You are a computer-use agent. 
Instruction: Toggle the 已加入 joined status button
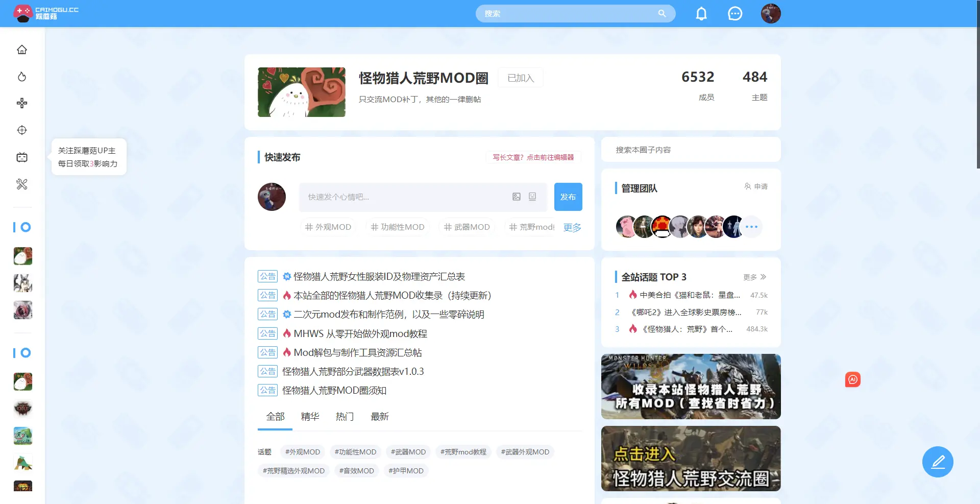[x=520, y=78]
